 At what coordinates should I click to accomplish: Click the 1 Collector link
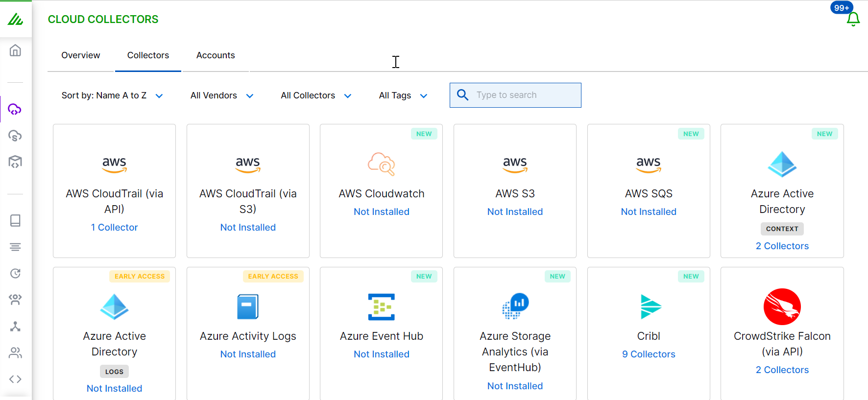point(114,227)
